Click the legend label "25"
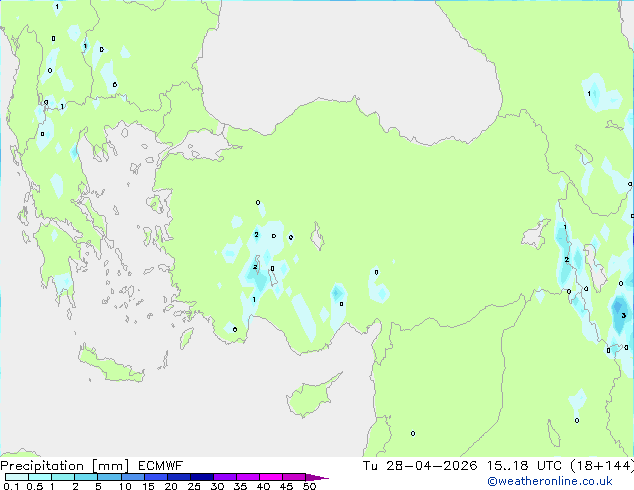634x490 pixels. tap(194, 486)
